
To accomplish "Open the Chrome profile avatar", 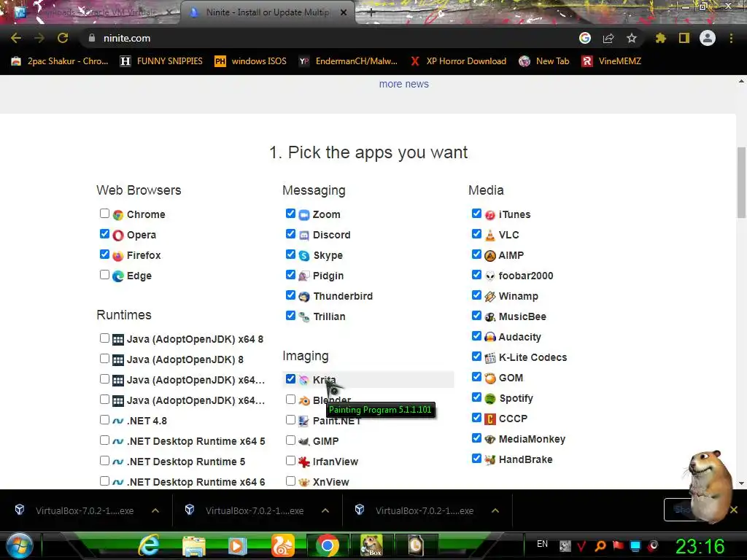I will point(708,38).
